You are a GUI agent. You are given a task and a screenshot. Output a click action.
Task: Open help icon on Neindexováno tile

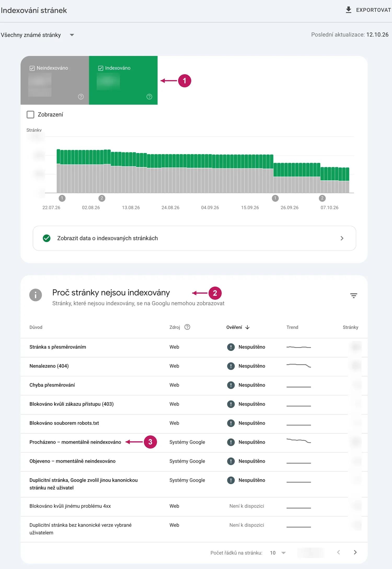point(81,97)
